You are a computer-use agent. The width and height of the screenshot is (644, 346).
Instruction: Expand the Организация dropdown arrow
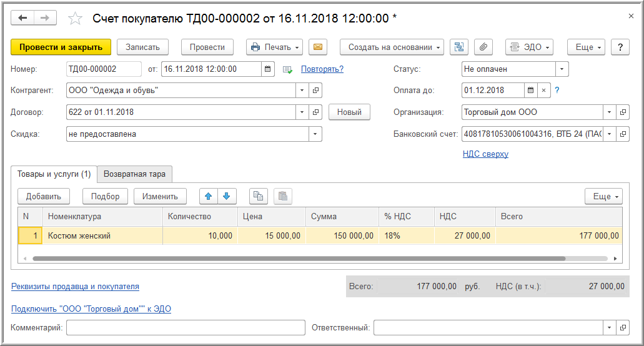point(610,112)
